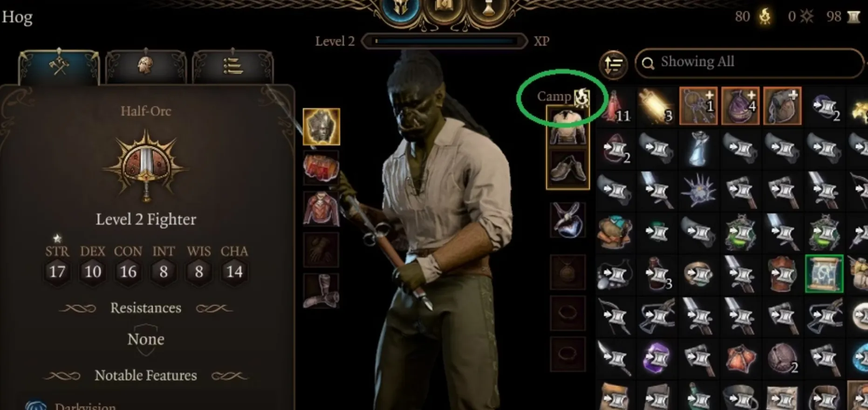Select the equipped helmet slot

tap(321, 127)
